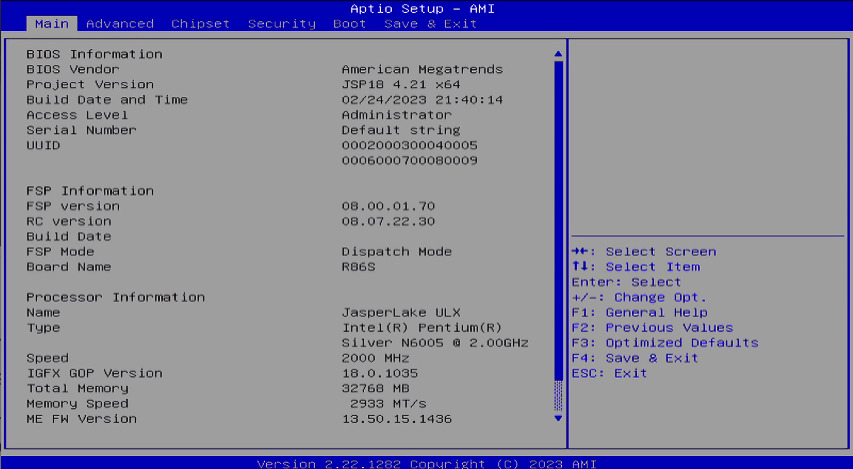Viewport: 853px width, 469px height.
Task: Click the hatched scrollbar track area
Action: 558,396
